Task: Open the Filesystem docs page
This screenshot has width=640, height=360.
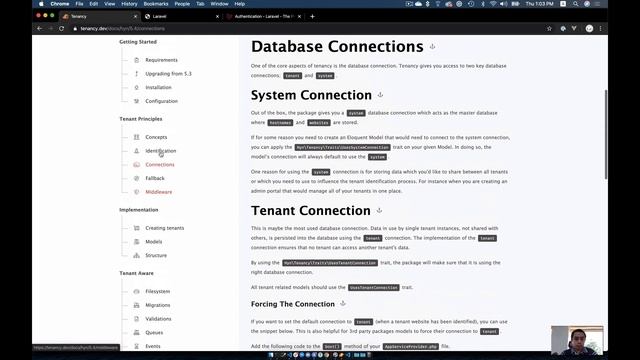Action: [x=158, y=291]
